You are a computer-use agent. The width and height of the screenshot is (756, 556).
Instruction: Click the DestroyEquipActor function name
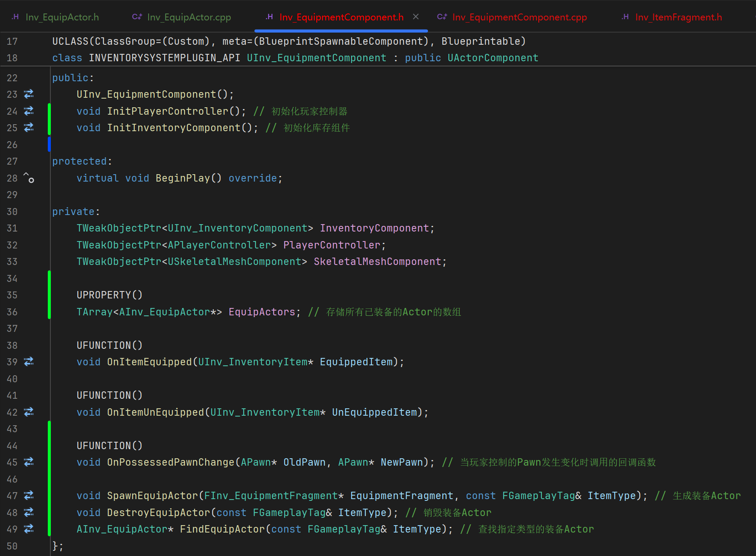[159, 513]
